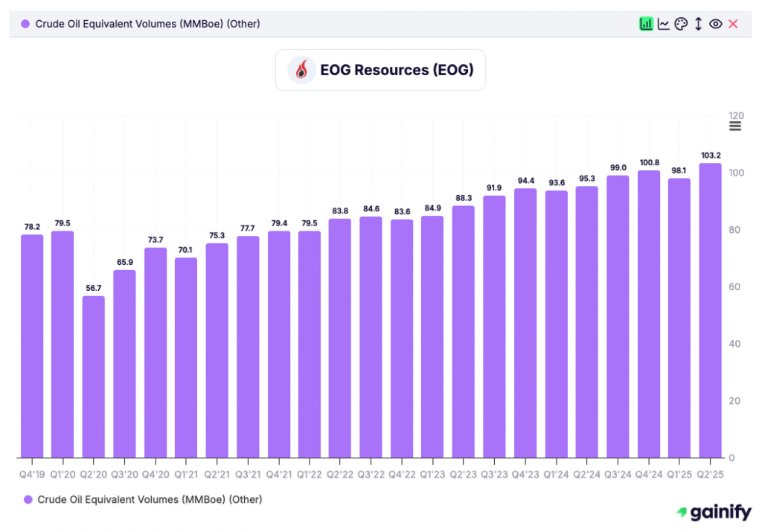Open the color palette settings
This screenshot has height=532, width=762.
point(681,24)
